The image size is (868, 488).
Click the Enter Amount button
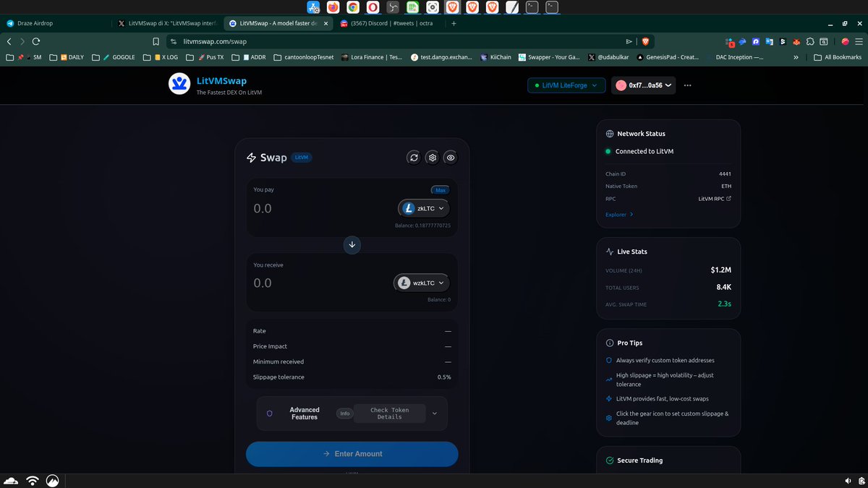(352, 454)
